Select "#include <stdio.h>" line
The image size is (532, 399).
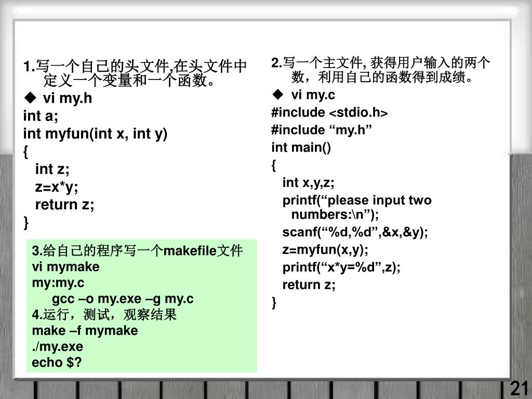[x=329, y=112]
